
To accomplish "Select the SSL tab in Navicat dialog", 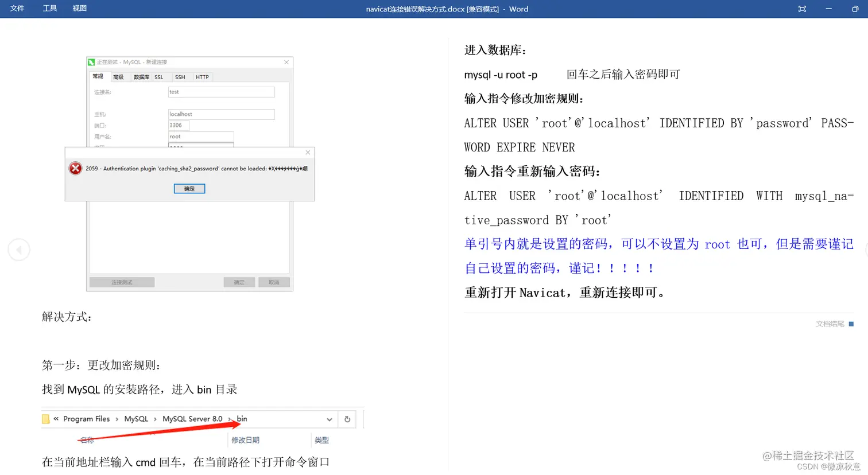I will [159, 77].
